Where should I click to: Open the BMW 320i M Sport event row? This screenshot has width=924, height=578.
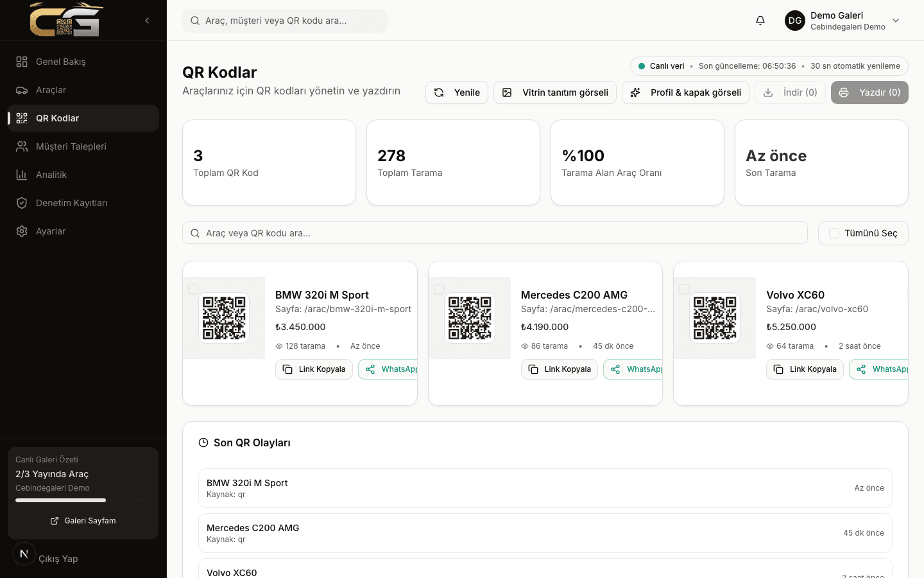click(545, 488)
